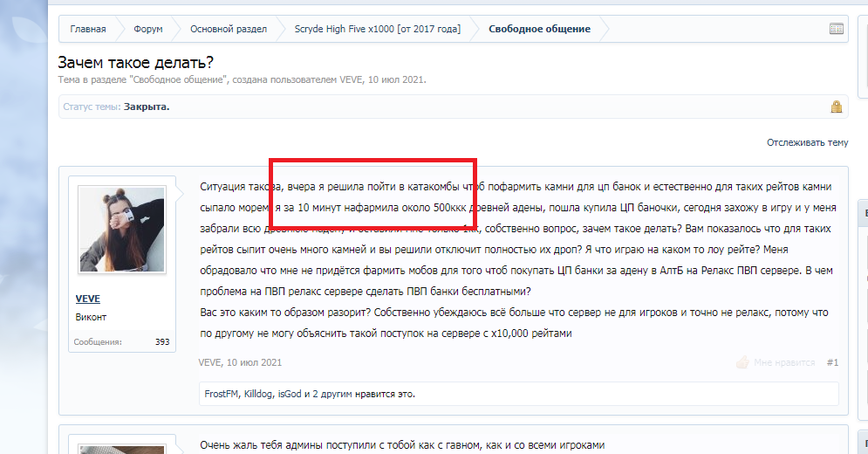Click the thumbs-up like icon on the post
The width and height of the screenshot is (868, 454).
click(x=742, y=362)
